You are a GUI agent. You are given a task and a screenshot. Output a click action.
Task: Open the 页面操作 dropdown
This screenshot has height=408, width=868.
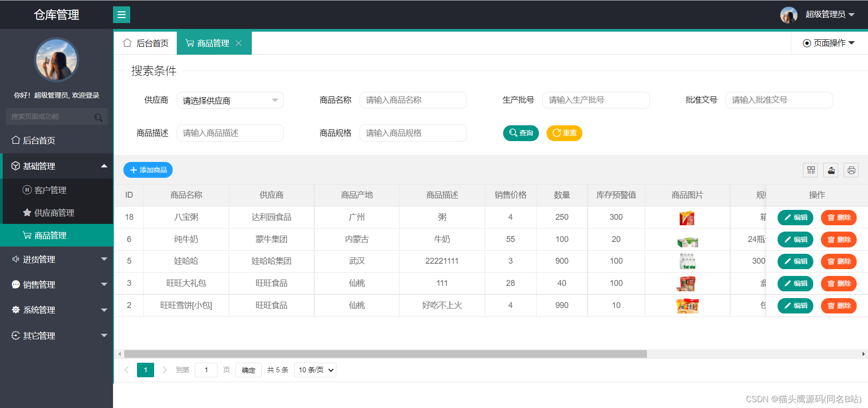[829, 43]
